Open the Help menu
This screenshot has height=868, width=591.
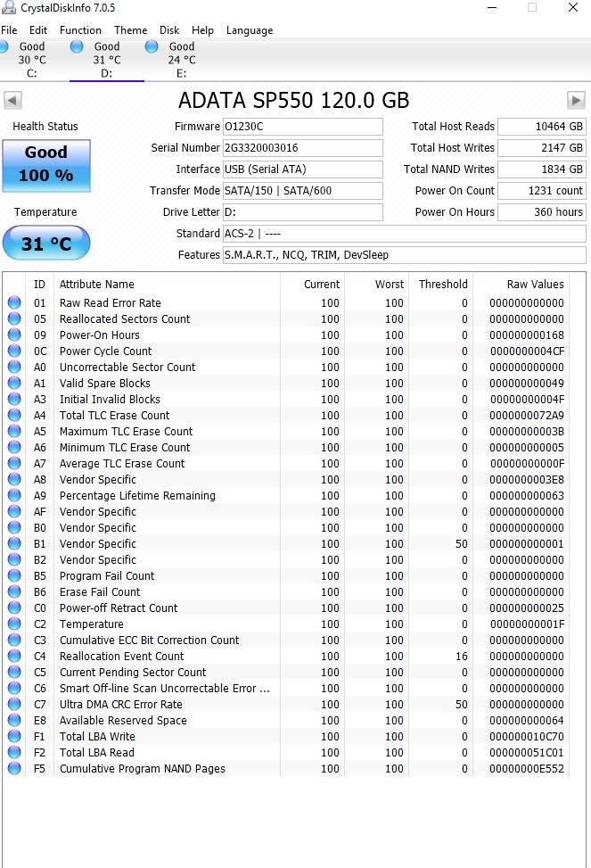(202, 30)
